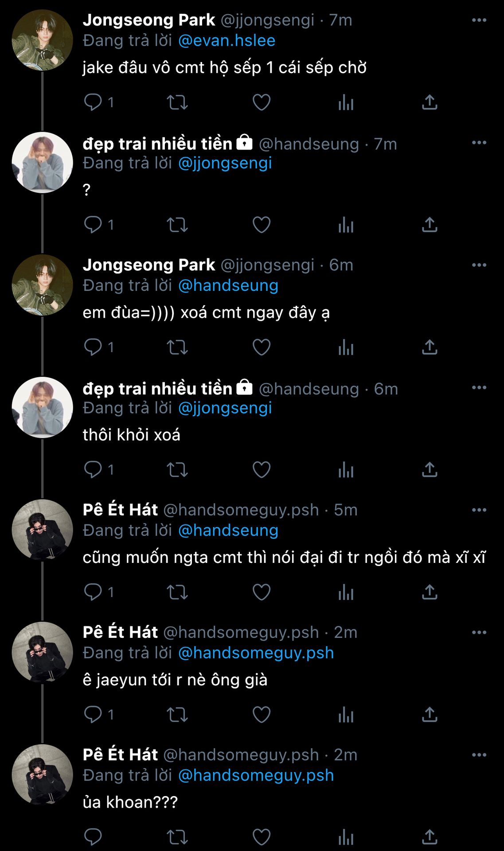Open @handsomeguy.psh mention in 'ê jaeyun' tweet

tap(256, 653)
